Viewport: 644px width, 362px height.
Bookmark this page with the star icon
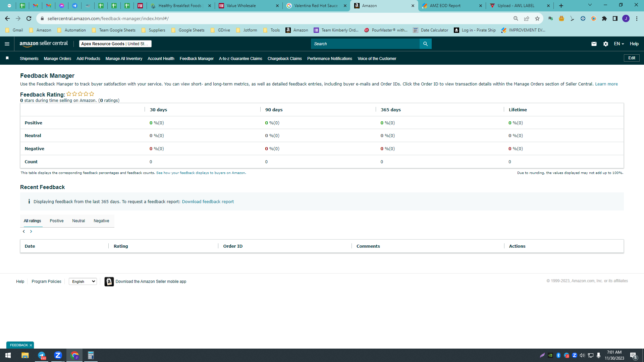click(x=537, y=18)
